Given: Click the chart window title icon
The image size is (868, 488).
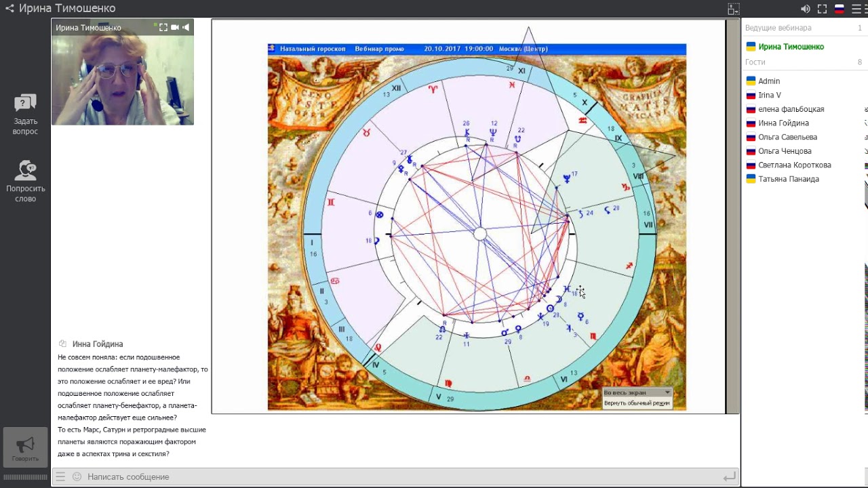Looking at the screenshot, I should click(x=272, y=48).
